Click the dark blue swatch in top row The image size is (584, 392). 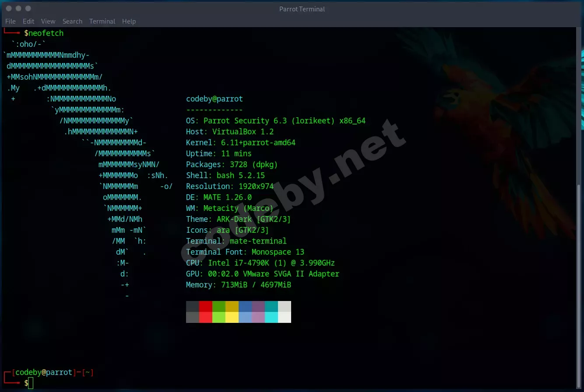click(245, 306)
